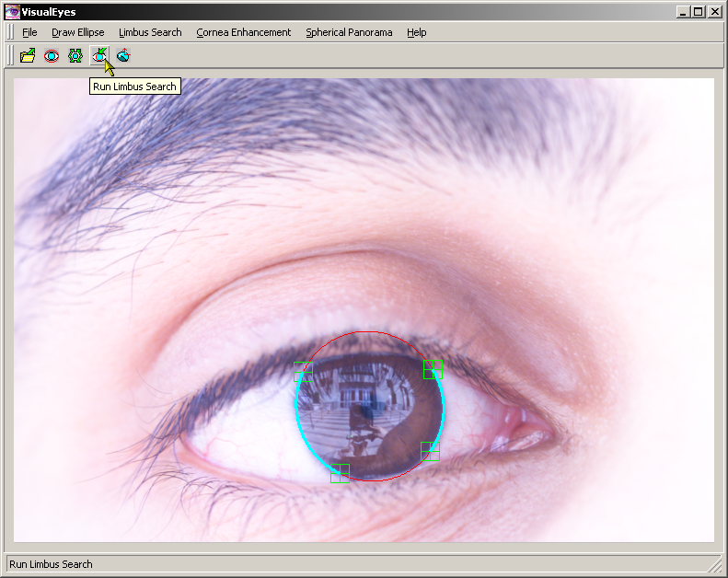
Task: Click the lower-right green ellipse handle on the iris
Action: point(431,451)
